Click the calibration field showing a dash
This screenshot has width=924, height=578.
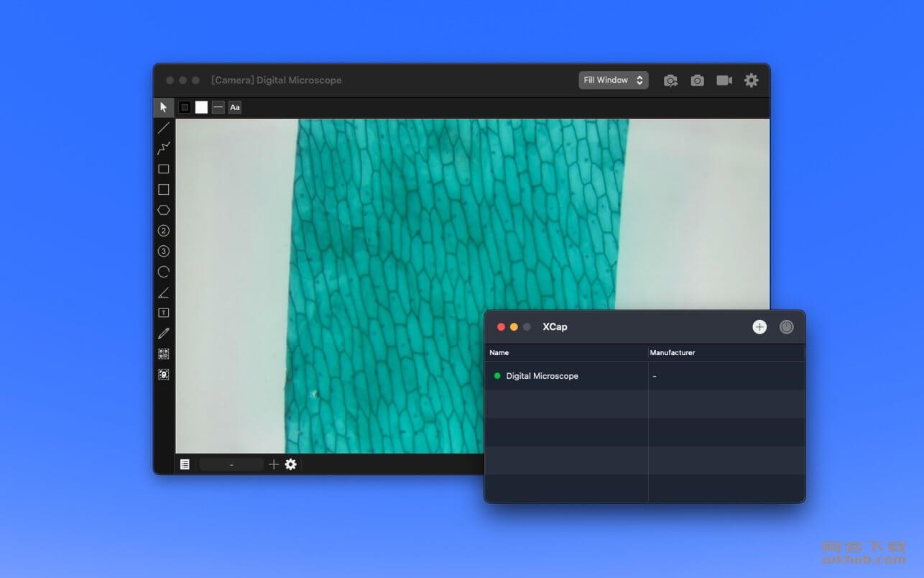point(231,464)
